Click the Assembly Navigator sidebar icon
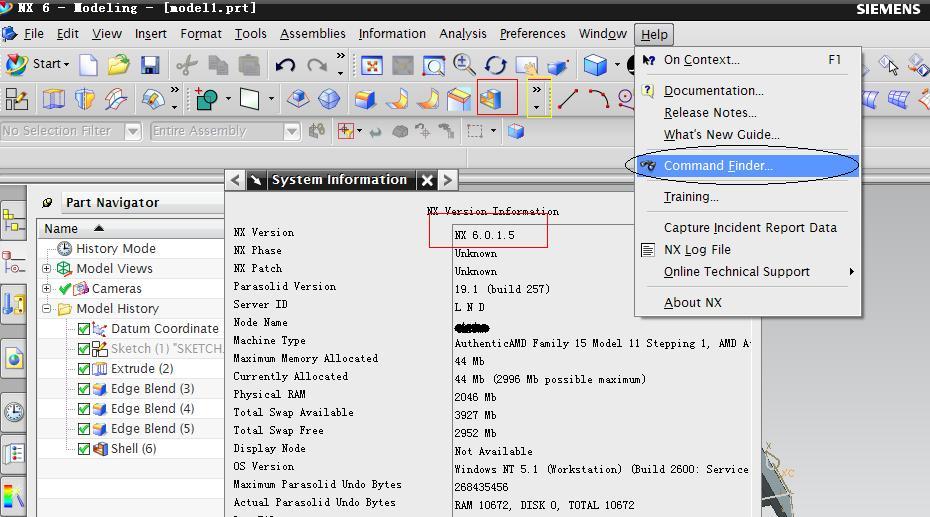This screenshot has width=930, height=517. point(13,221)
